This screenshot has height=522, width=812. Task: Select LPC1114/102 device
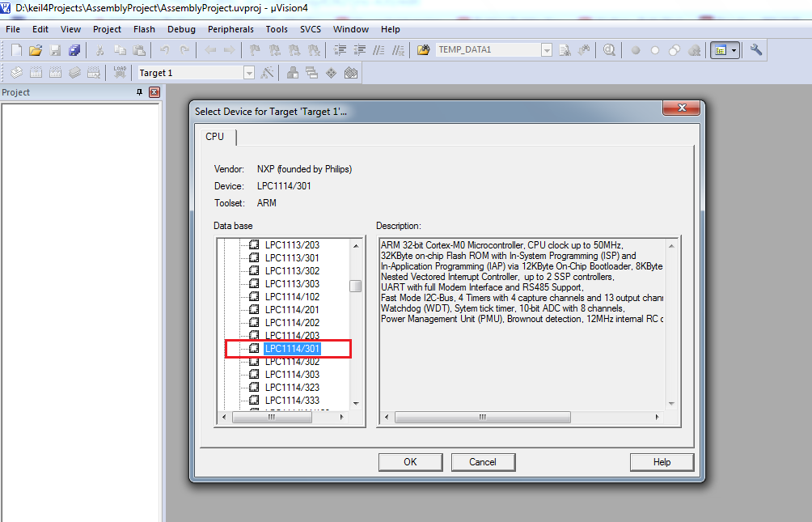click(x=292, y=296)
